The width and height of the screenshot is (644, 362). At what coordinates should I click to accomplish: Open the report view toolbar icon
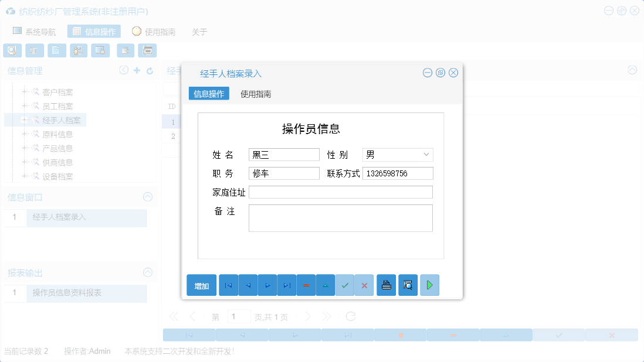[35, 50]
